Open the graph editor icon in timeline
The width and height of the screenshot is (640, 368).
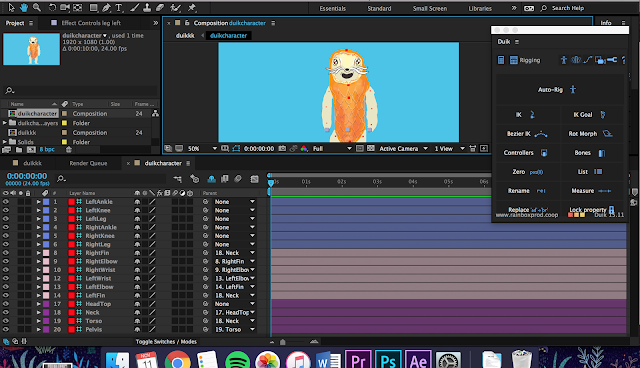click(x=255, y=179)
